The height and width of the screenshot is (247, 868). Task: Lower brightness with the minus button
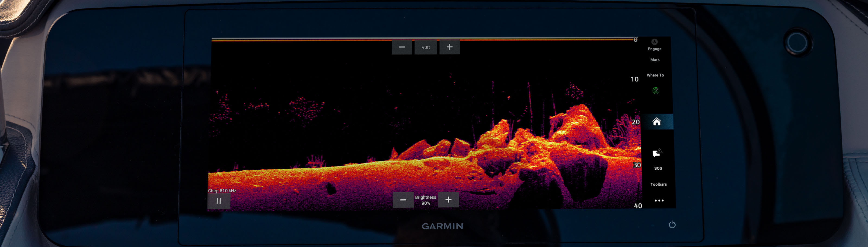pyautogui.click(x=403, y=200)
